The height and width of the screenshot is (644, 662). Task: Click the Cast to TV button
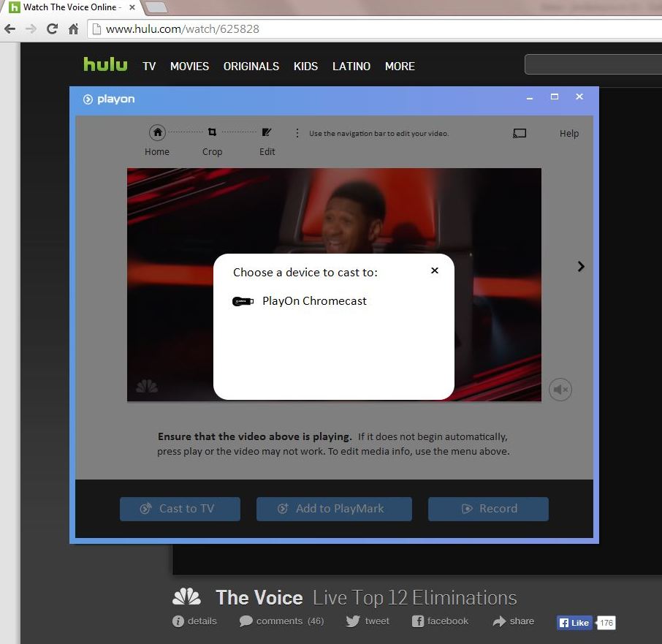180,509
